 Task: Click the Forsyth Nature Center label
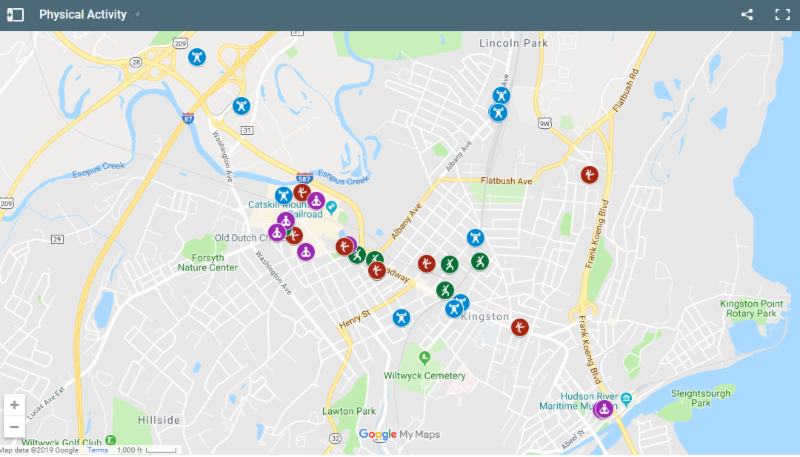click(207, 263)
